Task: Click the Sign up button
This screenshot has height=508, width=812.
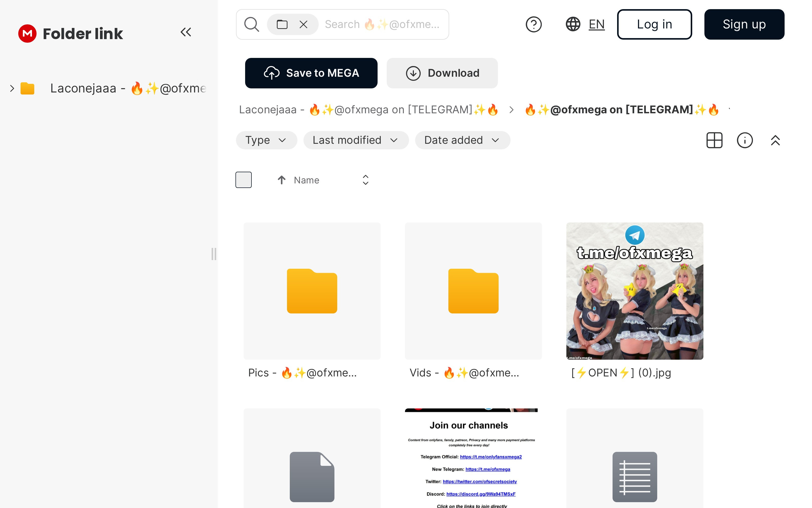Action: coord(744,24)
